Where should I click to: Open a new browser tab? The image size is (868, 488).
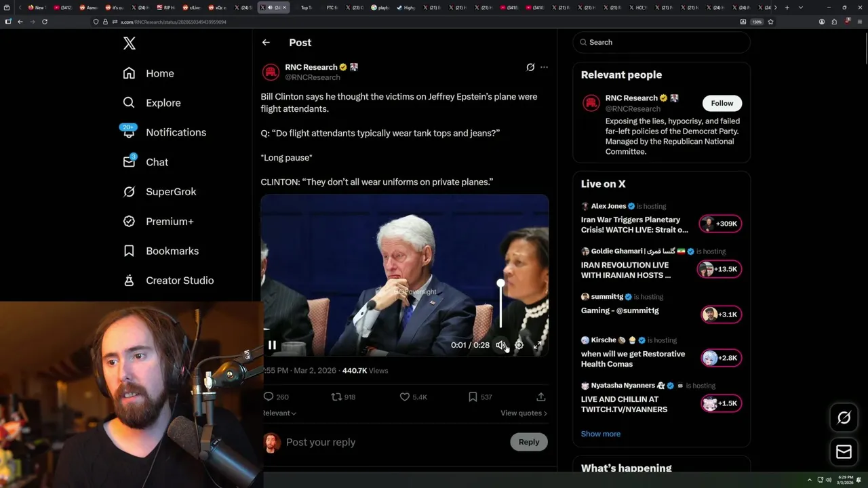click(x=787, y=7)
